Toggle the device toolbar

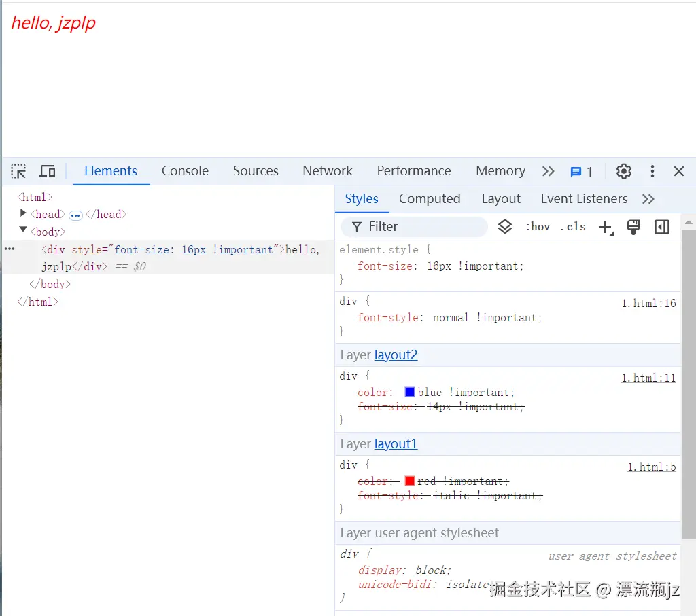click(47, 171)
